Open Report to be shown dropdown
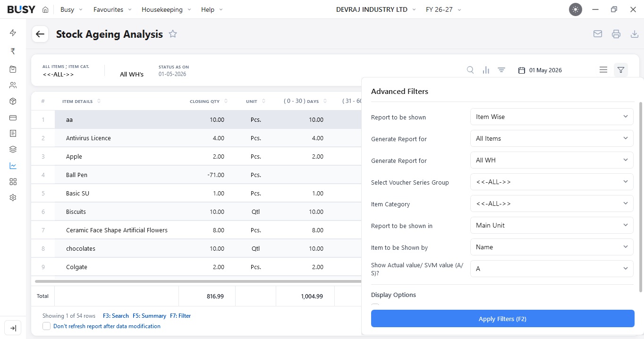Screen dimensions: 644x339 click(551, 117)
